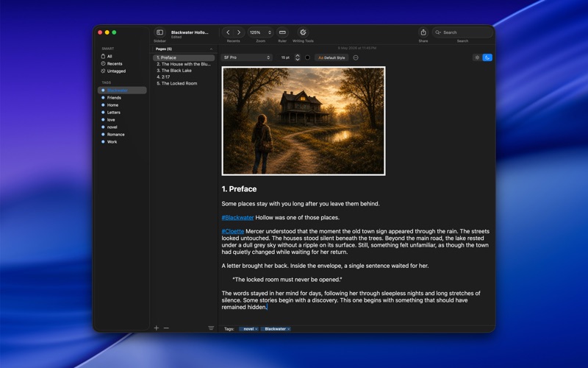Select the Blackwater tag in sidebar

click(x=122, y=90)
